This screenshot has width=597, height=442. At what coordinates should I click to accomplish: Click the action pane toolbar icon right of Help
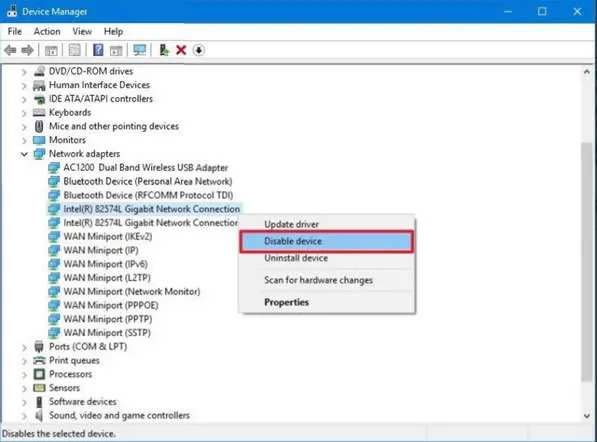tap(116, 50)
